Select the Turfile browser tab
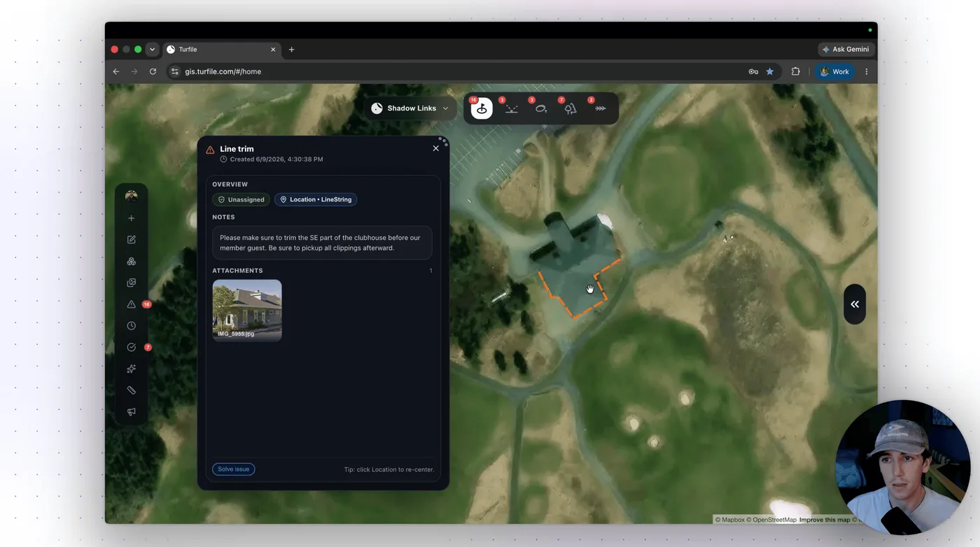This screenshot has height=547, width=980. point(222,50)
